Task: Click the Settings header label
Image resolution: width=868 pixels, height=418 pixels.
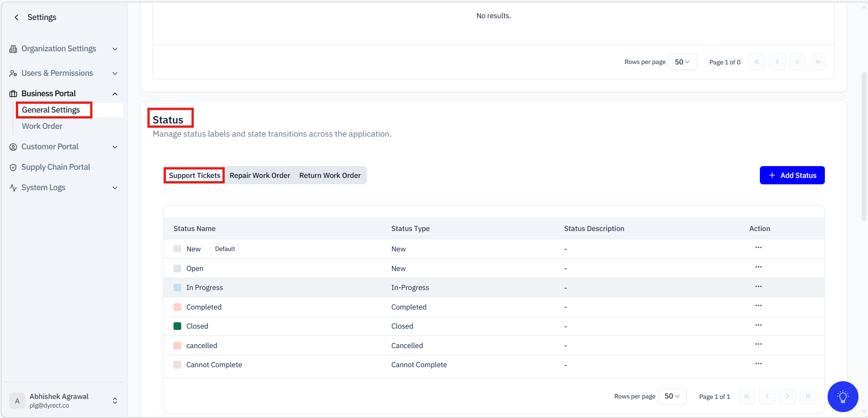Action: tap(42, 17)
